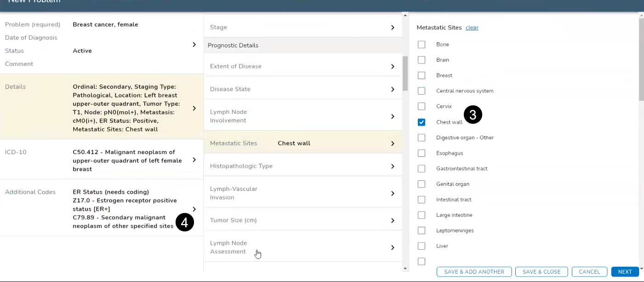Viewport: 644px width, 282px height.
Task: Click the Next button
Action: (625, 272)
